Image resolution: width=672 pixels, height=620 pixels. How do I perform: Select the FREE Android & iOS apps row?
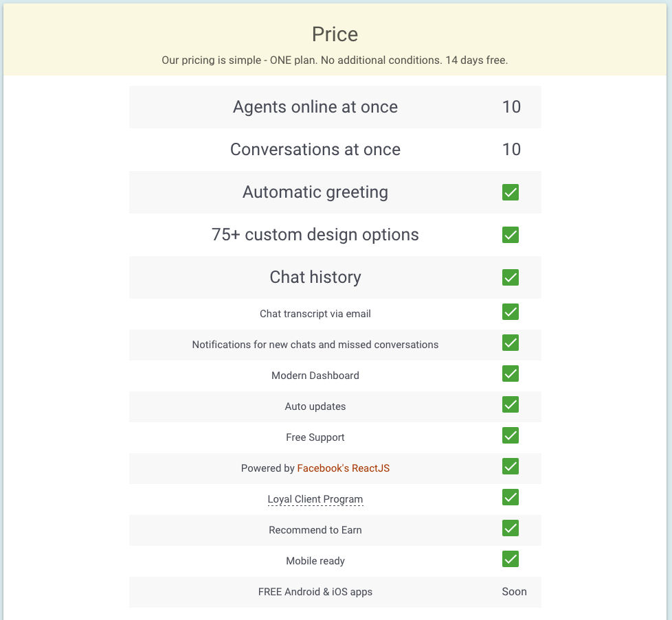coord(315,591)
